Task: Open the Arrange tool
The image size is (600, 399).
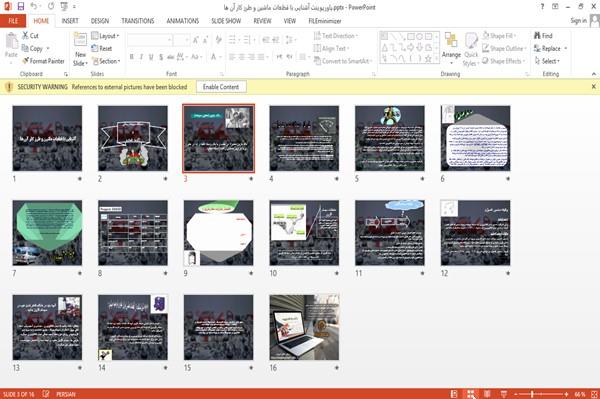Action: (451, 48)
